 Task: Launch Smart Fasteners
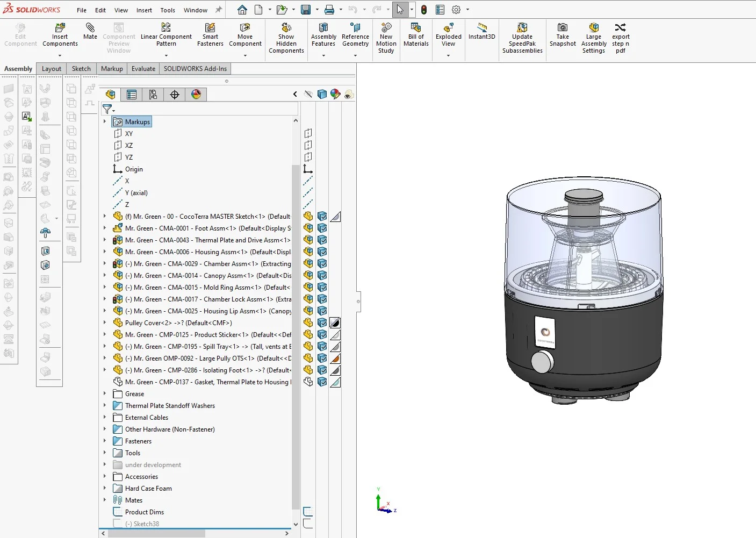pos(210,35)
